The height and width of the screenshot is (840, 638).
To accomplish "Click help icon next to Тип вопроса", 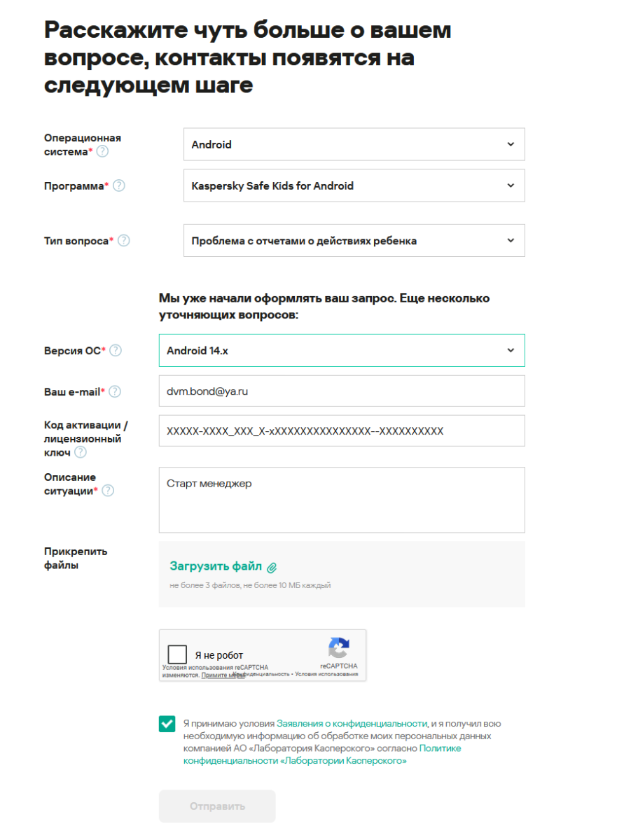I will pyautogui.click(x=123, y=241).
